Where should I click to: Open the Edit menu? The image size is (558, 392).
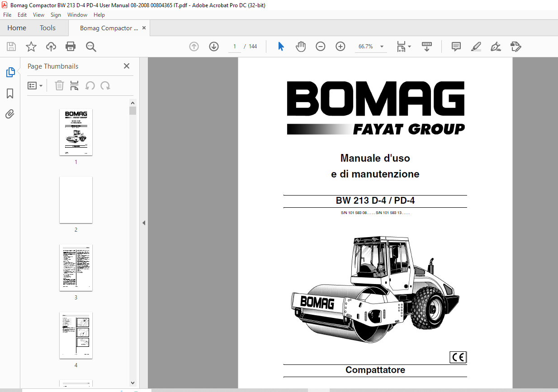pos(22,15)
